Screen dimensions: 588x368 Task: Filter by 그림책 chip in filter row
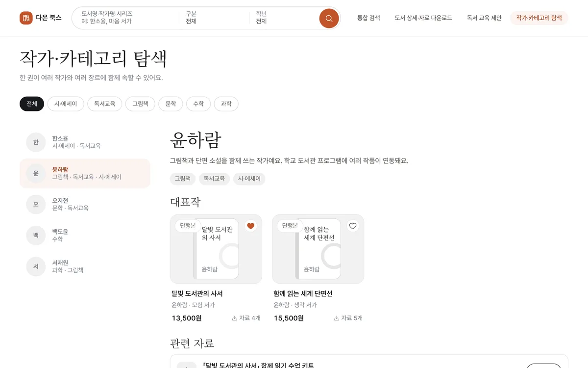(x=140, y=104)
